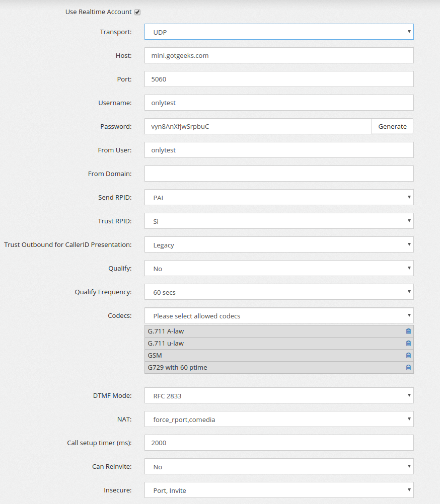This screenshot has height=504, width=440.
Task: Focus the Port field
Action: (x=279, y=79)
